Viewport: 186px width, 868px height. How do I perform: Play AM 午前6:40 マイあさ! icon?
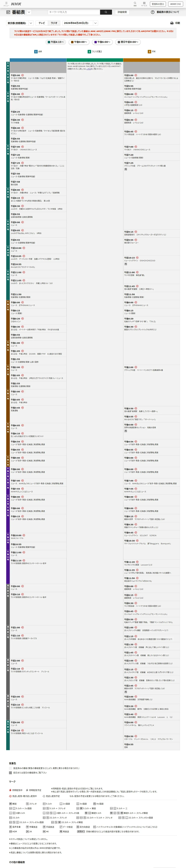[x=23, y=128]
